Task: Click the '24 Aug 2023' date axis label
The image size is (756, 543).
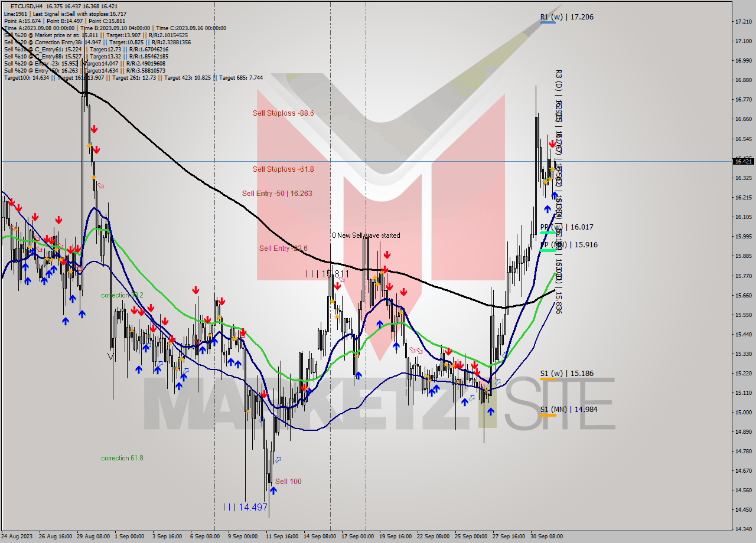Action: coord(17,537)
